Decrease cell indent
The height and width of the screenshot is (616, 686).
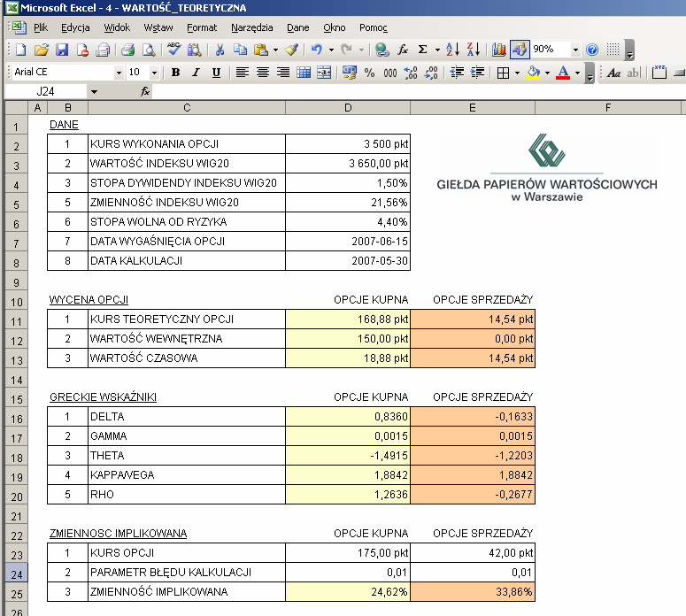(x=457, y=73)
